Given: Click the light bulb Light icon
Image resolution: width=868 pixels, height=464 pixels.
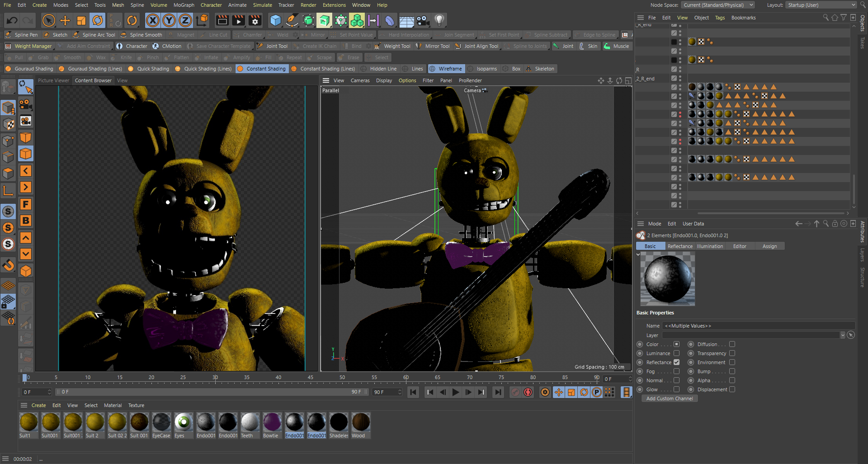Looking at the screenshot, I should [x=439, y=20].
